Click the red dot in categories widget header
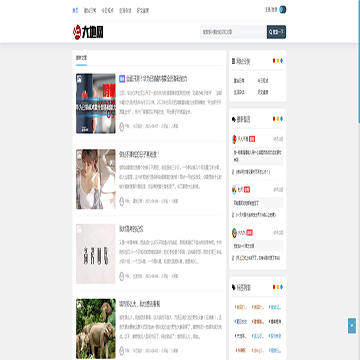360x360 pixels. pyautogui.click(x=274, y=61)
